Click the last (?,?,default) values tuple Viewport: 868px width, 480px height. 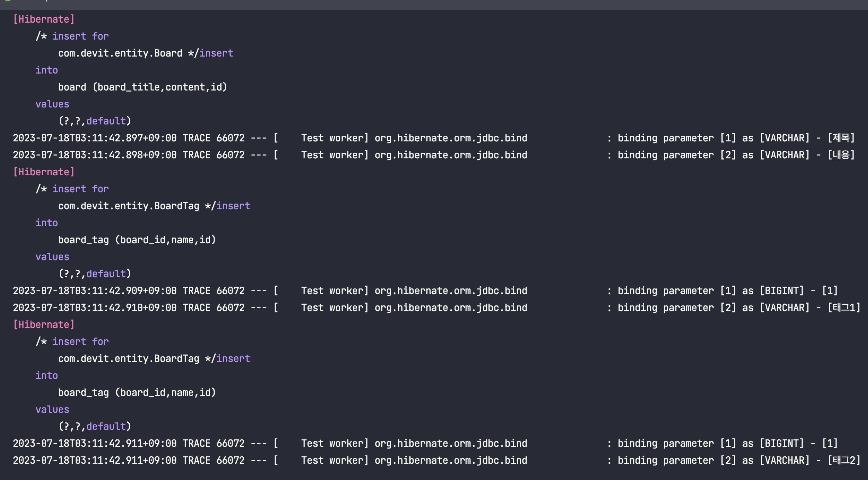(95, 426)
